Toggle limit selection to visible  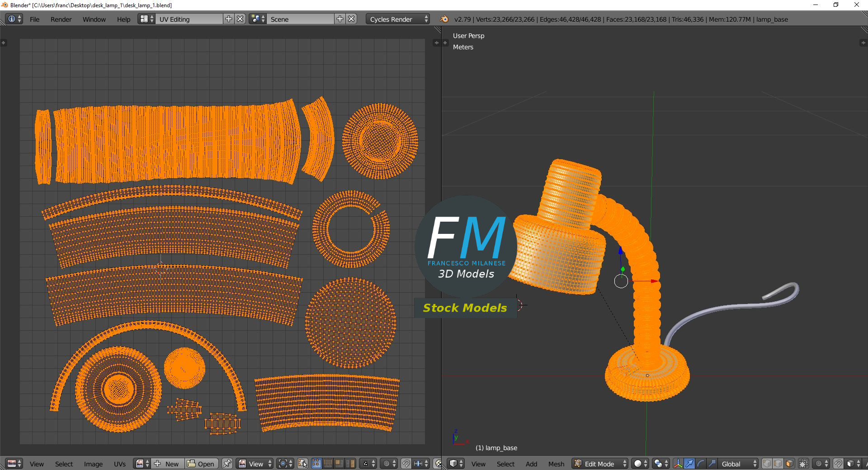[x=803, y=464]
